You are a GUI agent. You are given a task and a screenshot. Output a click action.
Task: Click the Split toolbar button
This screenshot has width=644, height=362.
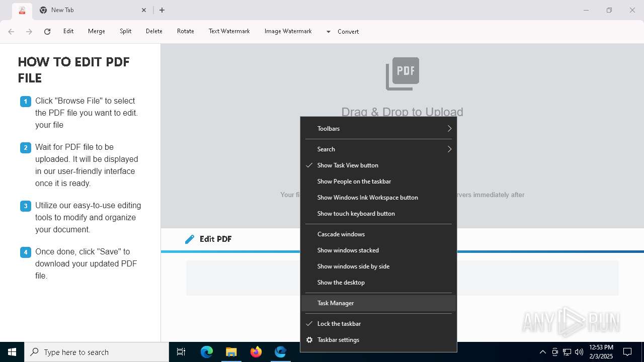125,31
